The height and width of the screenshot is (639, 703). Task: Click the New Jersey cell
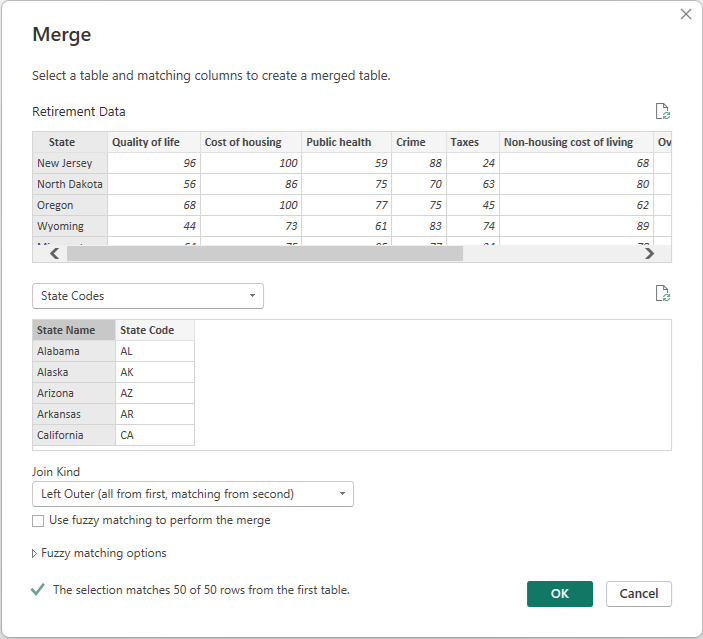click(70, 163)
